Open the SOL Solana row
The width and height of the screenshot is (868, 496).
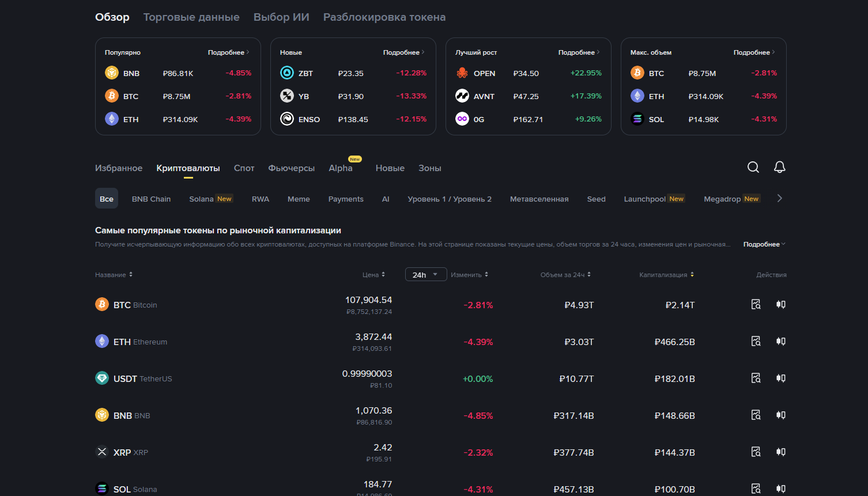pyautogui.click(x=135, y=489)
